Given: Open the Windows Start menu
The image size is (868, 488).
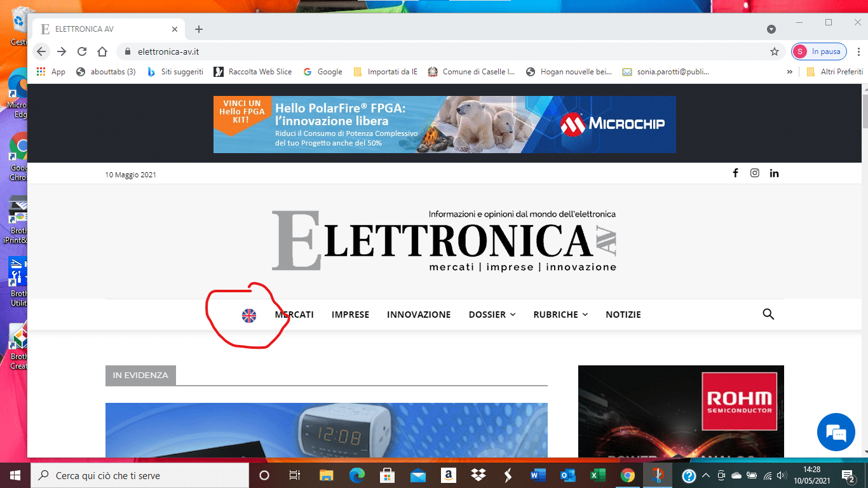Looking at the screenshot, I should click(x=15, y=475).
